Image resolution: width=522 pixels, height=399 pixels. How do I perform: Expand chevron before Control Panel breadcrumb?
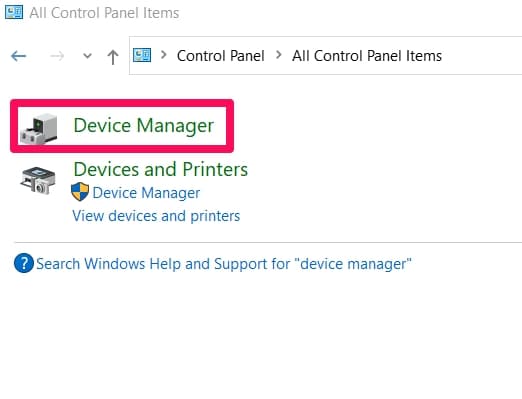coord(164,55)
